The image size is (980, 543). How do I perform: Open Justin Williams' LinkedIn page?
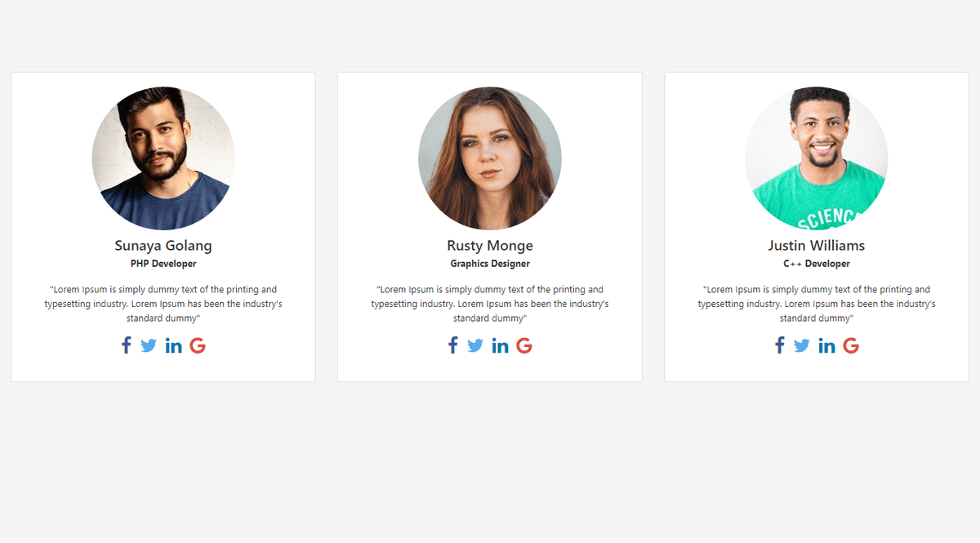826,345
